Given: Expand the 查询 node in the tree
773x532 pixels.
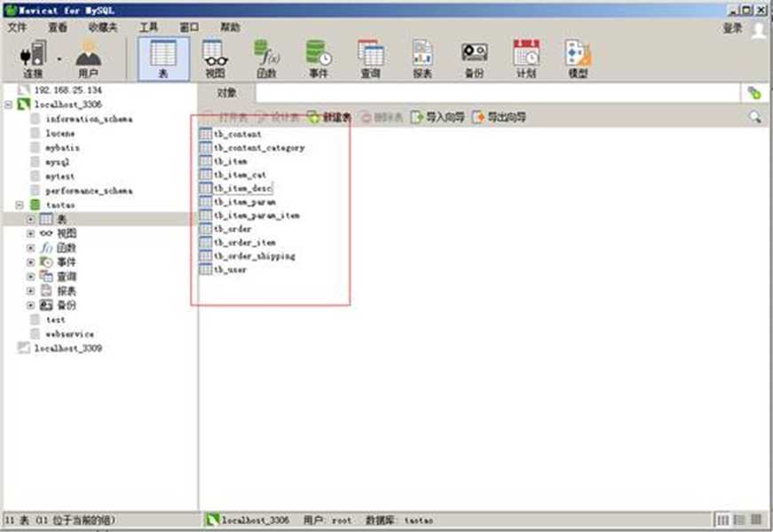Looking at the screenshot, I should [30, 277].
